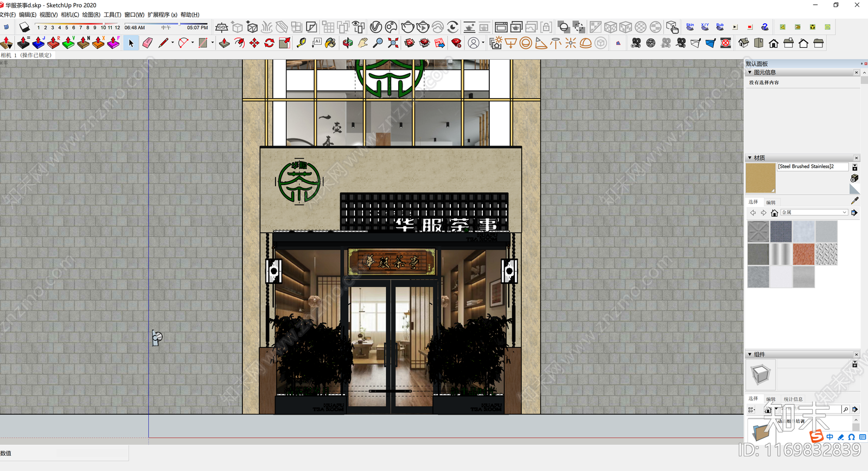Viewport: 868px width, 471px height.
Task: Click the blue question-mark help icon
Action: pyautogui.click(x=765, y=27)
